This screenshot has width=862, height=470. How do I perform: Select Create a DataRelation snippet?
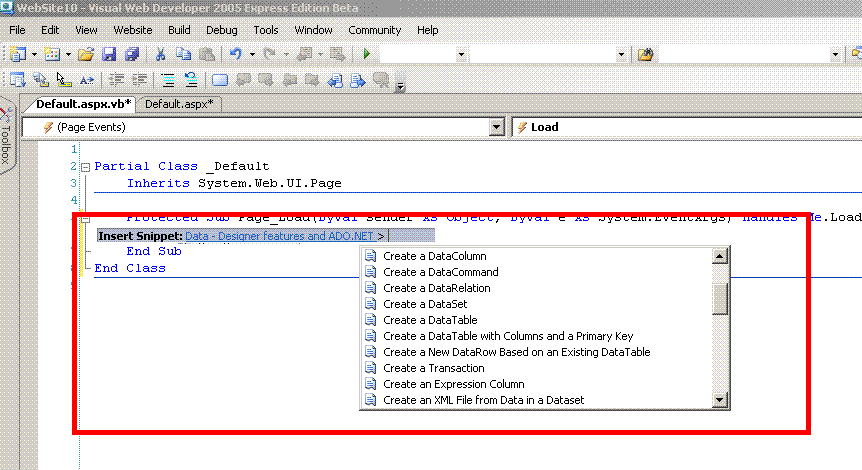pos(436,288)
